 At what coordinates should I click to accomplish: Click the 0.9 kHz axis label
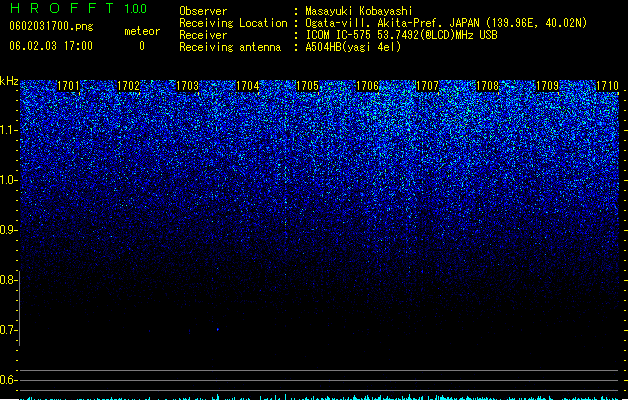pyautogui.click(x=9, y=230)
